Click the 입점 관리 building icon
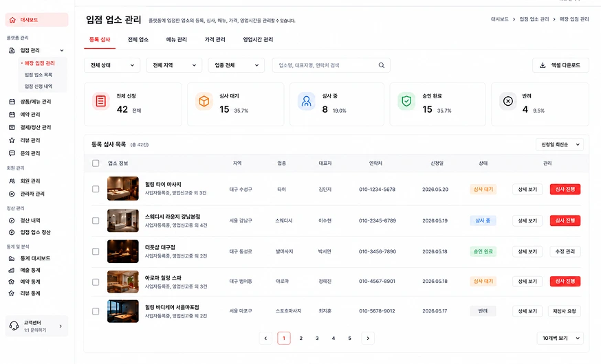The width and height of the screenshot is (601, 364). (x=12, y=51)
